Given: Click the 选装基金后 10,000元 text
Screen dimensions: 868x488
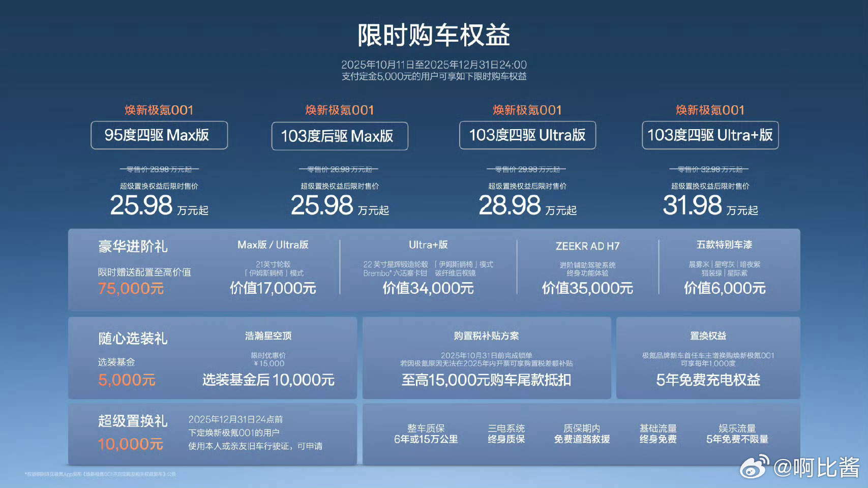Looking at the screenshot, I should click(268, 380).
